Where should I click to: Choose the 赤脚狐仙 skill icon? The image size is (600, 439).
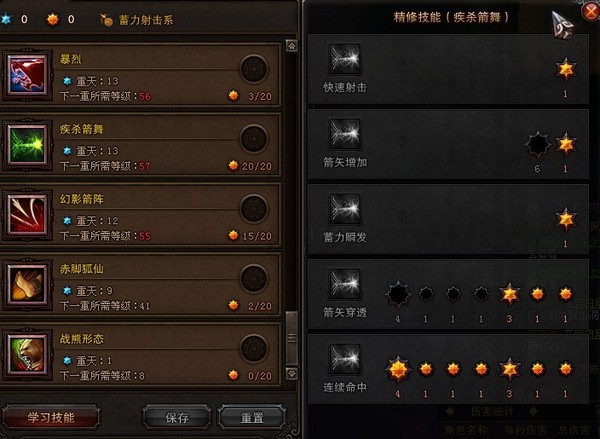coord(28,284)
